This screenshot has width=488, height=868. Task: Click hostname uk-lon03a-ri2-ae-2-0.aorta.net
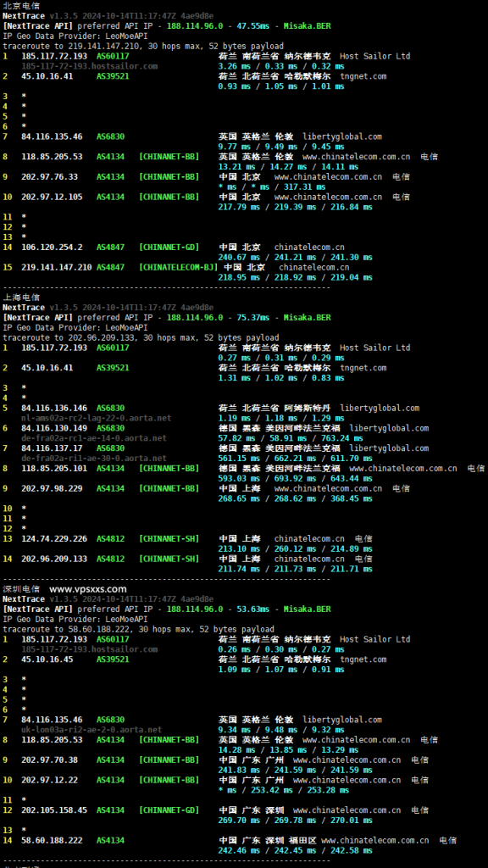[x=91, y=730]
